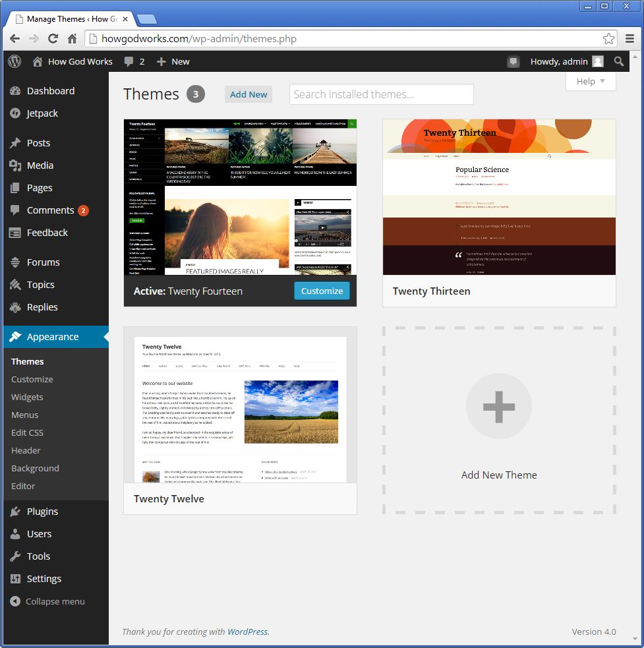Viewport: 644px width, 648px height.
Task: Click the Topics icon in sidebar
Action: pos(15,285)
